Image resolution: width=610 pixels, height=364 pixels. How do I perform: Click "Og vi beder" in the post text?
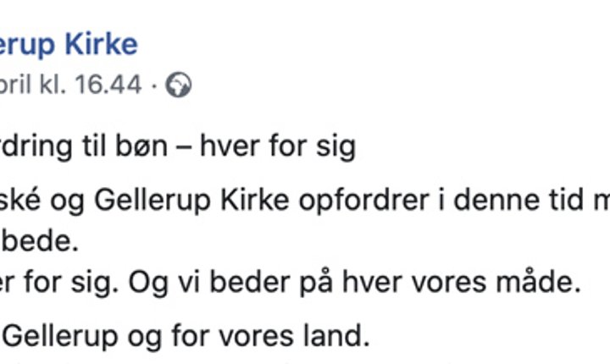click(209, 283)
